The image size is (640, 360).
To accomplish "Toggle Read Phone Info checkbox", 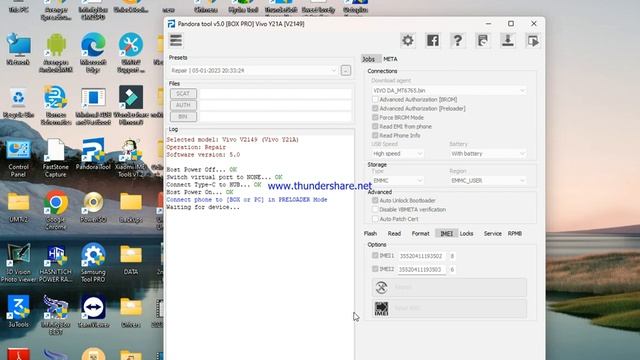I will pyautogui.click(x=375, y=135).
